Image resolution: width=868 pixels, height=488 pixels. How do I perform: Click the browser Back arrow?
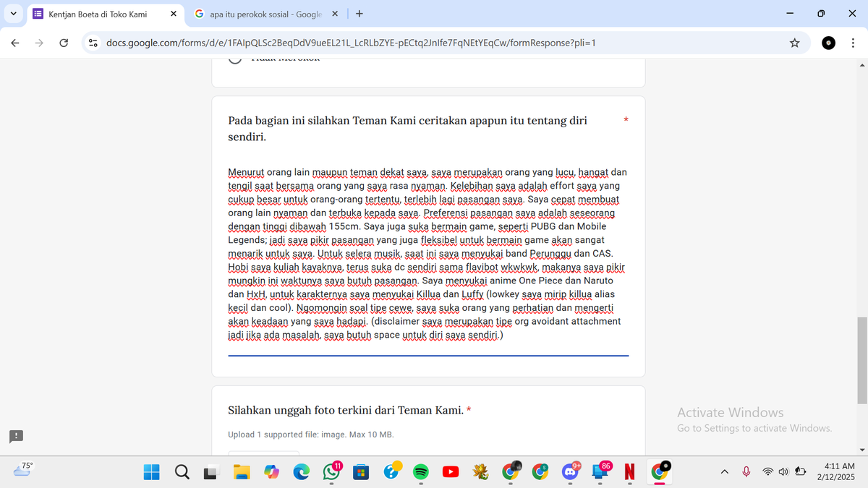coord(15,43)
